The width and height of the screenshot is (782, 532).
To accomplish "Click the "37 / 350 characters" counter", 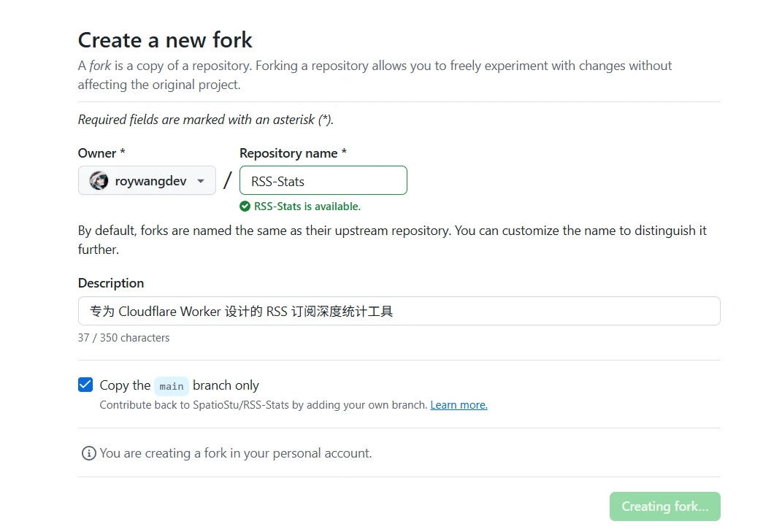I will pos(124,338).
